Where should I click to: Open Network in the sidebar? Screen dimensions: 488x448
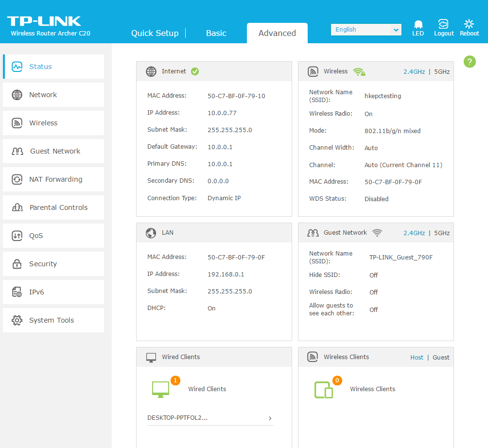click(x=53, y=95)
